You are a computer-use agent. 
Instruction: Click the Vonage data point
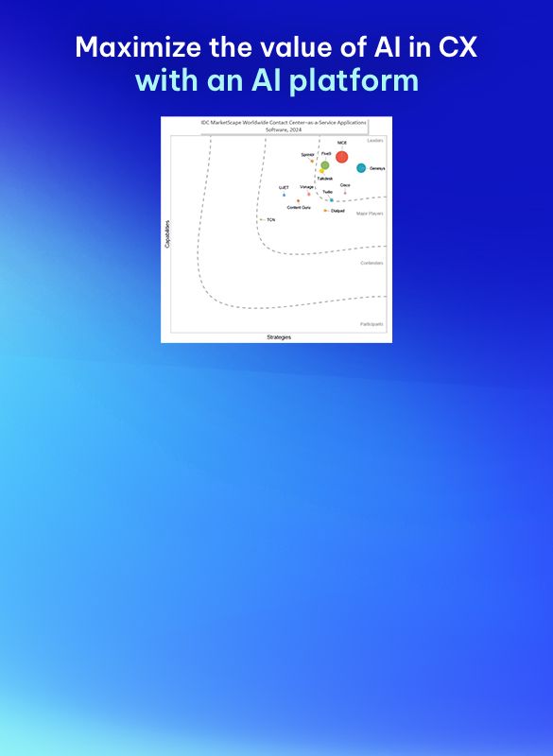tap(308, 194)
